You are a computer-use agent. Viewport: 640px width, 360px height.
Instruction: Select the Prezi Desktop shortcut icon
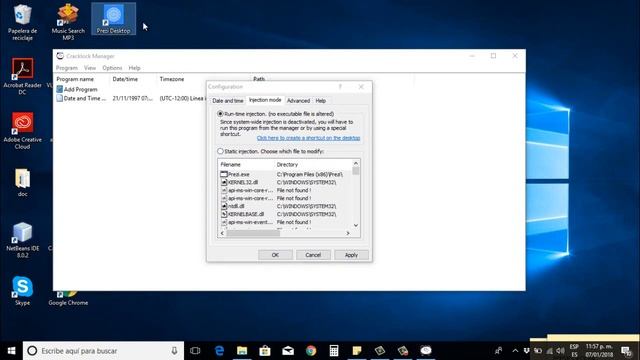(x=113, y=19)
